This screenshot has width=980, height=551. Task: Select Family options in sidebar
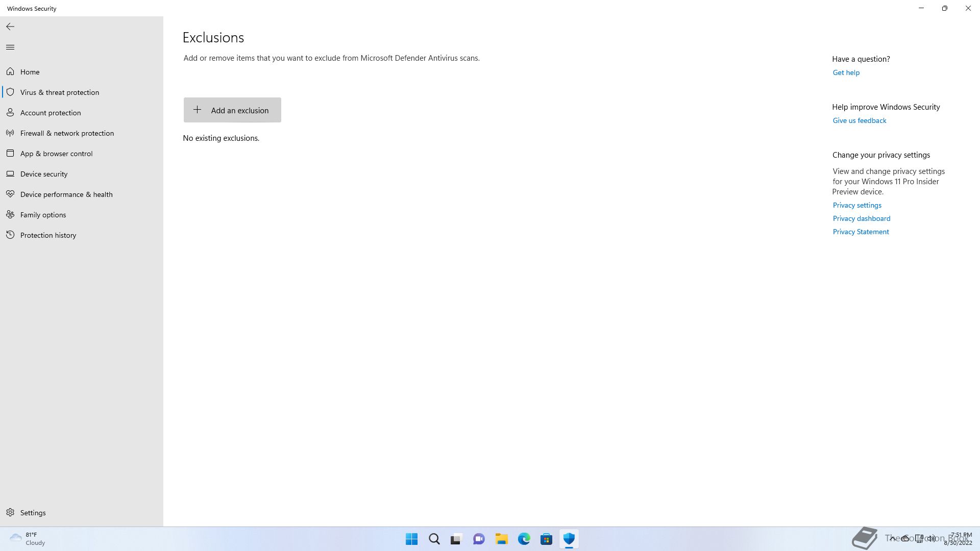click(43, 215)
